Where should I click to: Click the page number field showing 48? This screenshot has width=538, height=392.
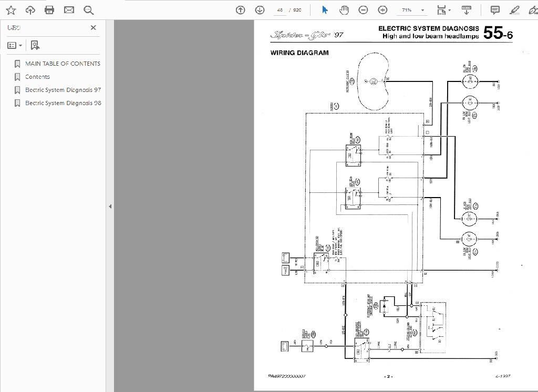tap(280, 11)
